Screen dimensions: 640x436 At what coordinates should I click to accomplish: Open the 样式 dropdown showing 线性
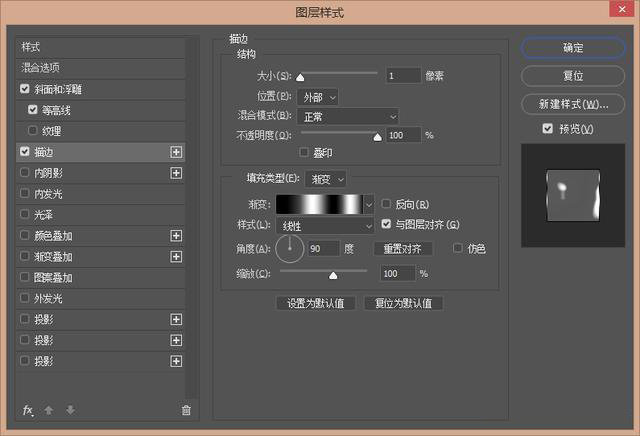[325, 226]
